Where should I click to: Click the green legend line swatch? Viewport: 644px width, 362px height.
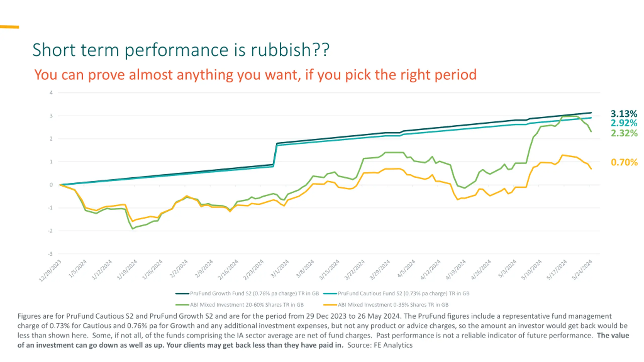coord(182,305)
